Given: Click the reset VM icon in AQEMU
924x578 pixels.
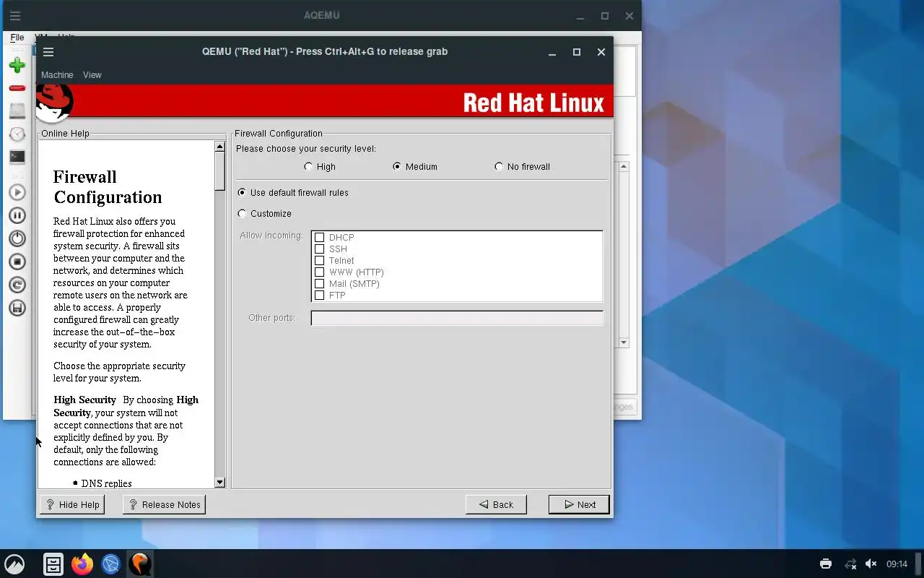Looking at the screenshot, I should (x=17, y=285).
